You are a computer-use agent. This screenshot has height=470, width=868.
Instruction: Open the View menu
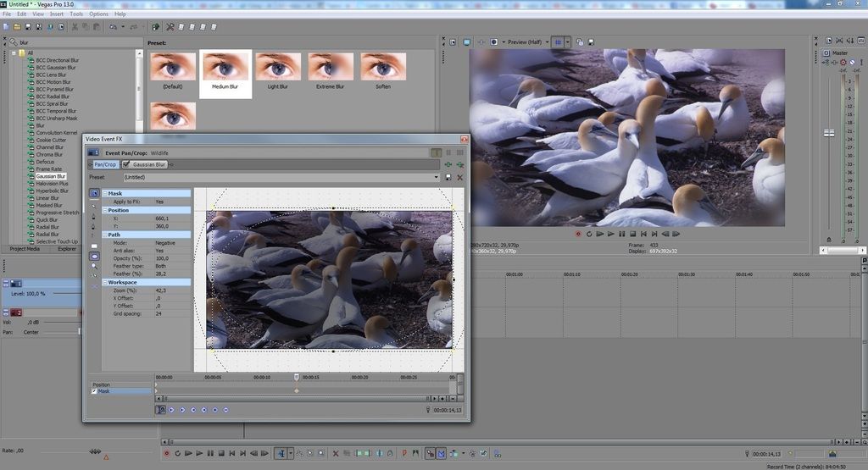[38, 14]
